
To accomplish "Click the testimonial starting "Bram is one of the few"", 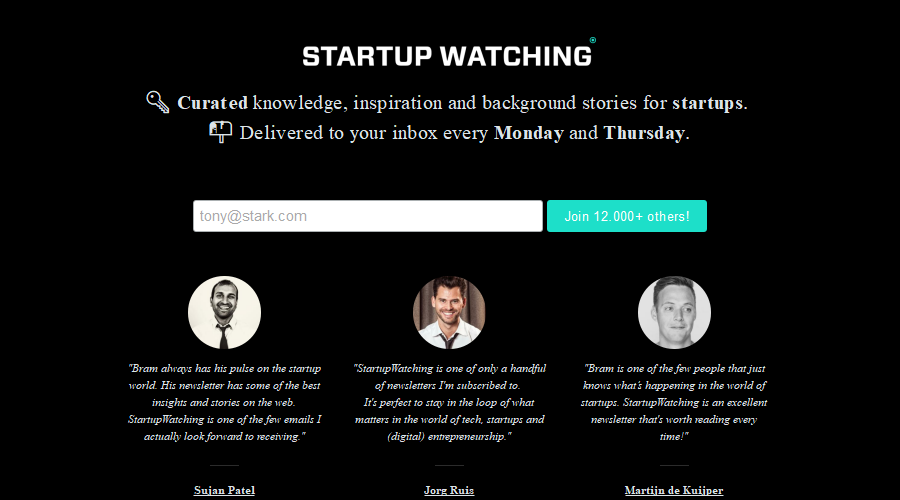I will (x=674, y=402).
